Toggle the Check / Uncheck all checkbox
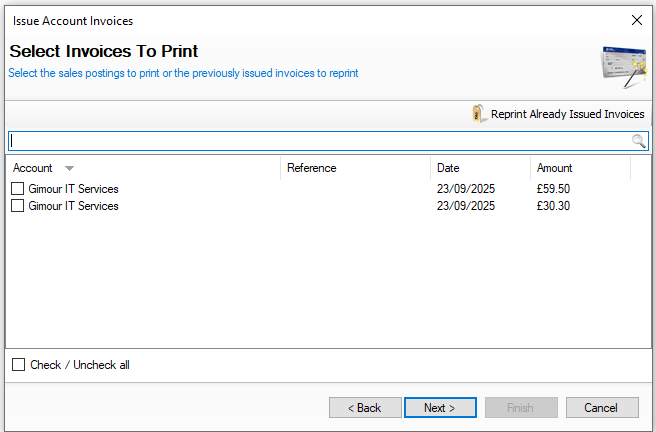The height and width of the screenshot is (432, 656). 18,365
